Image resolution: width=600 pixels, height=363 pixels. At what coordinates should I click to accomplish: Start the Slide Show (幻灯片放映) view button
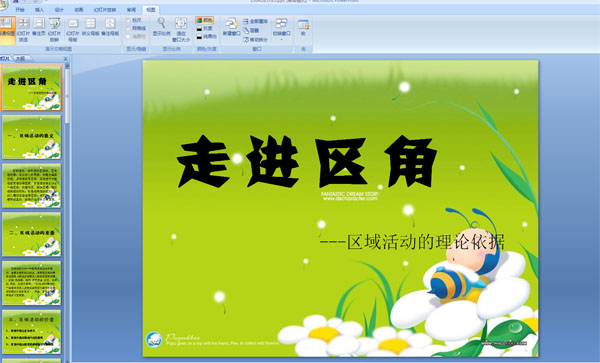(x=55, y=29)
